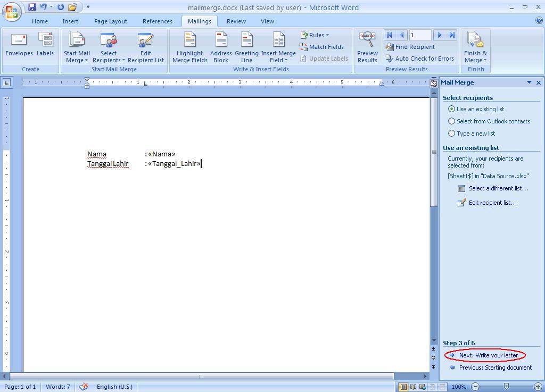Open the Insert tab
This screenshot has height=392, width=545.
pos(70,21)
